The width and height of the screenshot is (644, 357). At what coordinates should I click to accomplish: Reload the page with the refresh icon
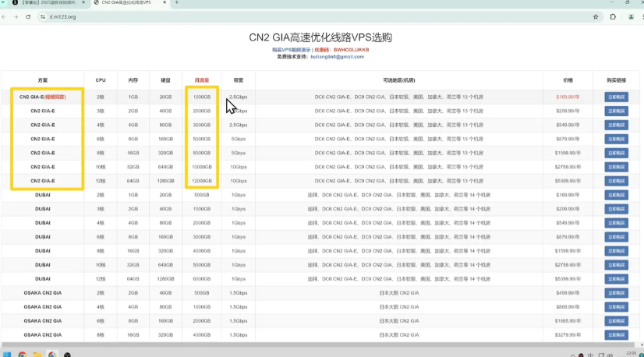point(28,17)
